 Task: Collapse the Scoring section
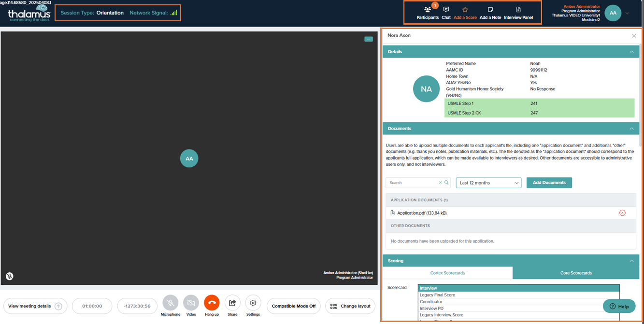coord(631,261)
